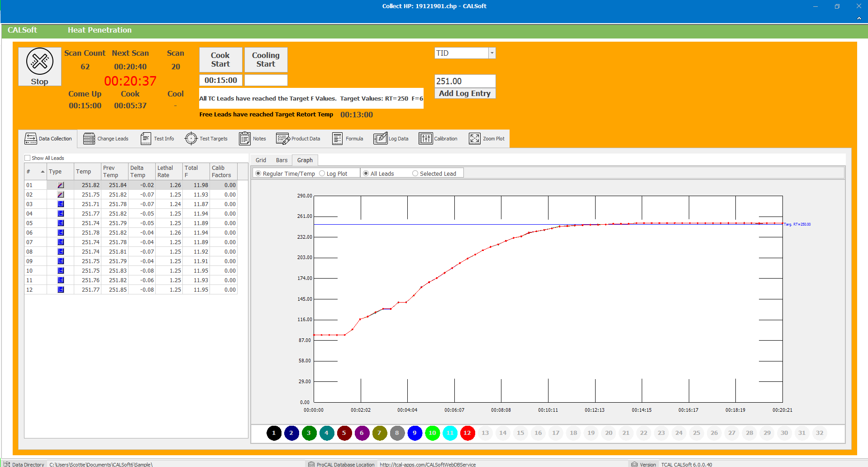
Task: Toggle lead 12 red color swatch
Action: 467,433
